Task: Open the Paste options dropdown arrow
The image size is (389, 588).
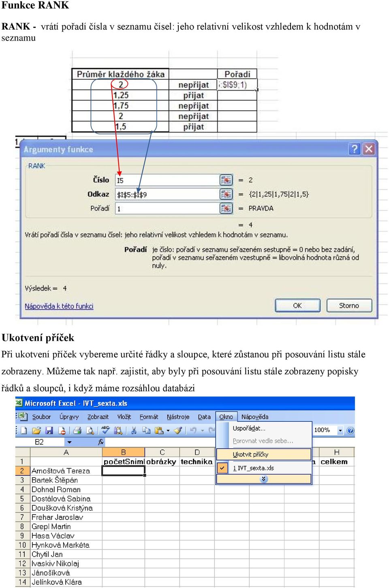Action: (x=168, y=431)
